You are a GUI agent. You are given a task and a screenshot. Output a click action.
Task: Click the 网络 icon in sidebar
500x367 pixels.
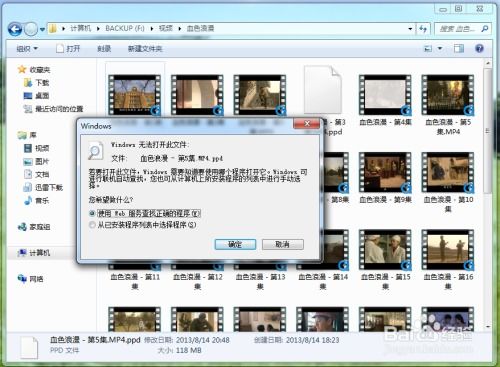[22, 278]
